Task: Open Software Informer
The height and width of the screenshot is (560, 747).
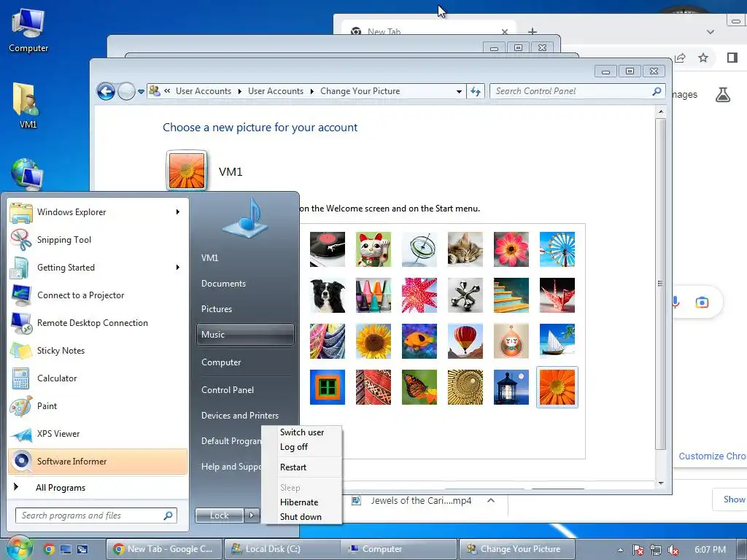Action: point(98,462)
